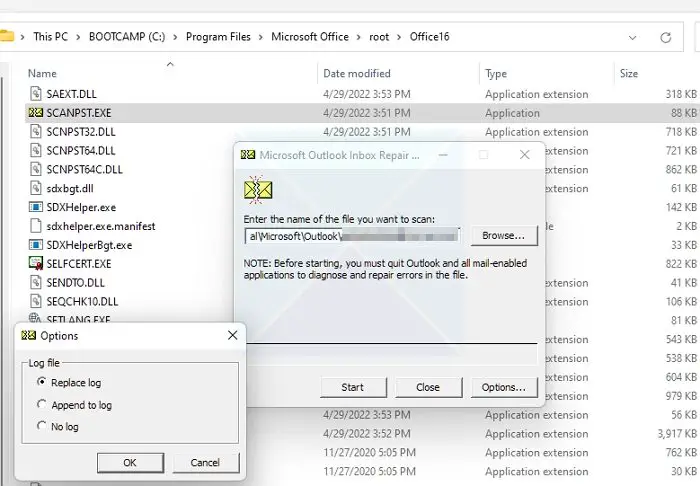The width and height of the screenshot is (700, 486).
Task: Go to Microsoft Office breadcrumb
Action: coord(310,37)
